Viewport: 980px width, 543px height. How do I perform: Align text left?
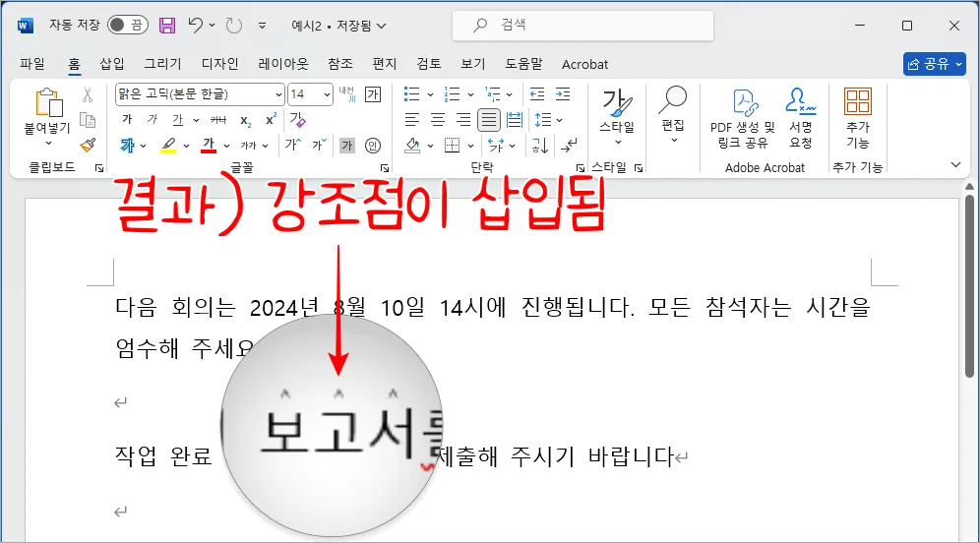point(412,119)
